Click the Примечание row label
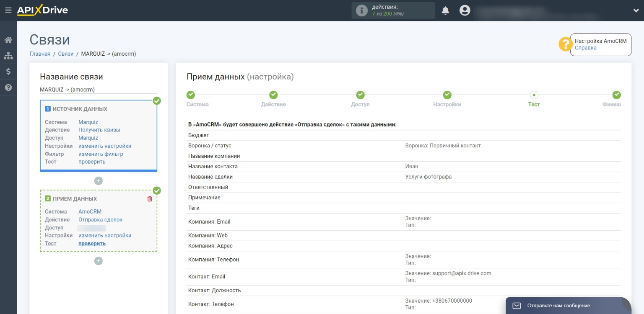 pyautogui.click(x=204, y=198)
